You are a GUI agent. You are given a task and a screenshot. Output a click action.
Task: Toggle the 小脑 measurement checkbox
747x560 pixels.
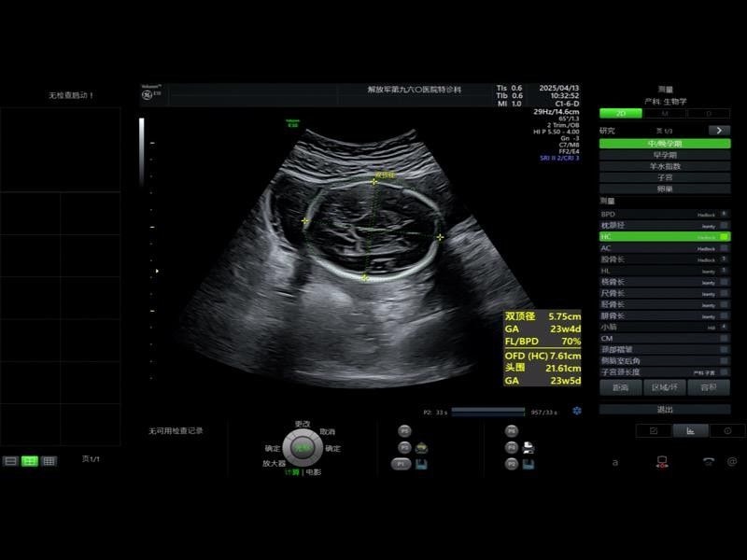click(725, 328)
